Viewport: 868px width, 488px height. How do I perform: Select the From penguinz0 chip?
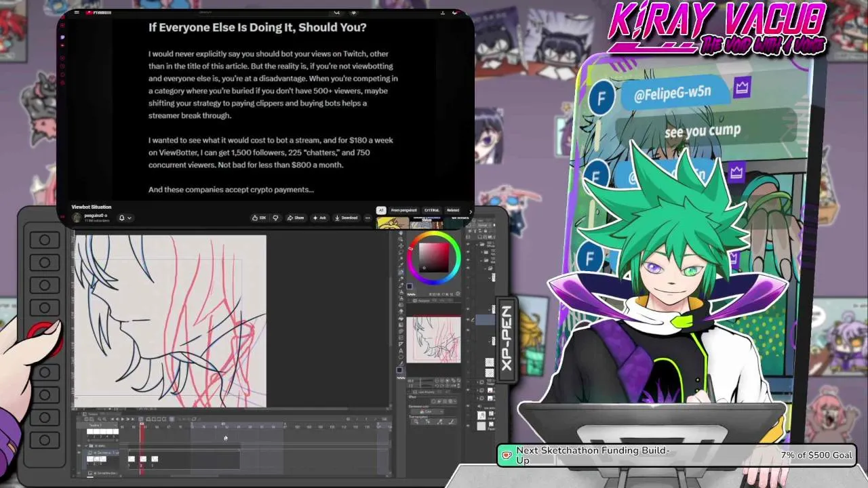[x=404, y=210]
